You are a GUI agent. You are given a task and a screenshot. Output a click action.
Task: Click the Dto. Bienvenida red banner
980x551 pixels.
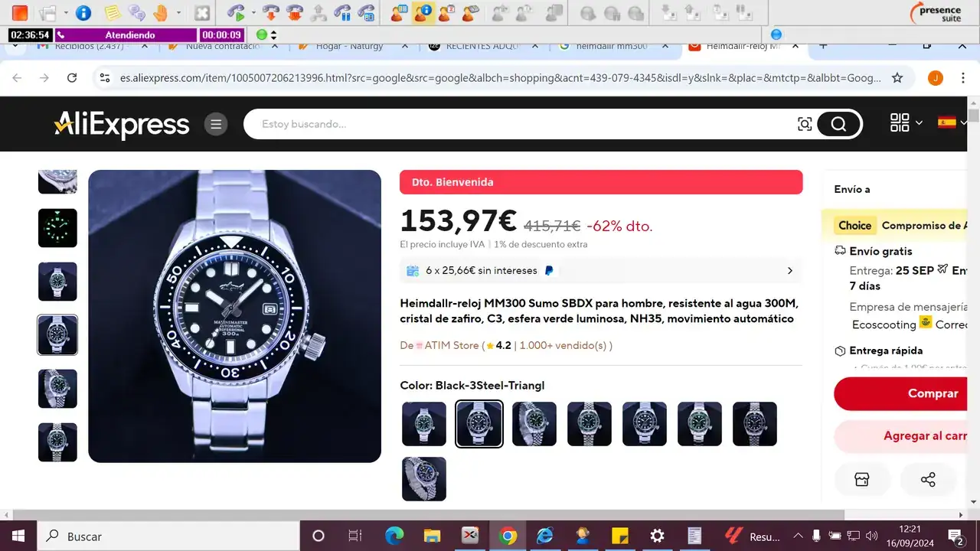coord(601,182)
